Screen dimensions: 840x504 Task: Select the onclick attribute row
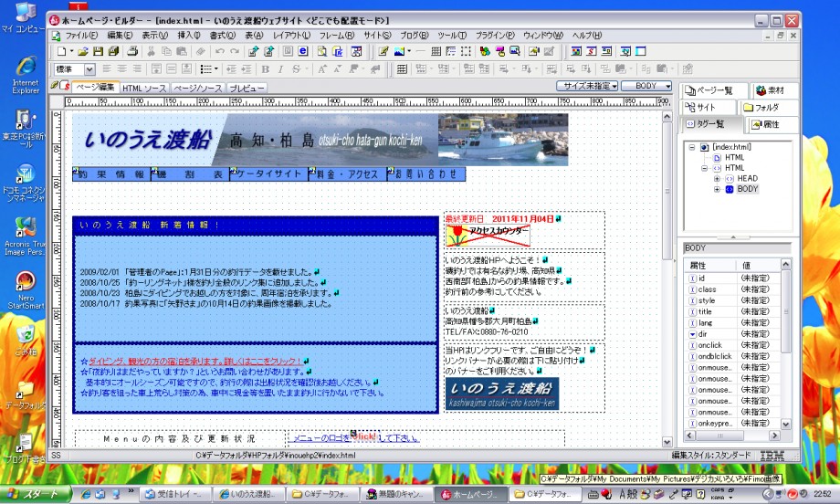tap(731, 345)
